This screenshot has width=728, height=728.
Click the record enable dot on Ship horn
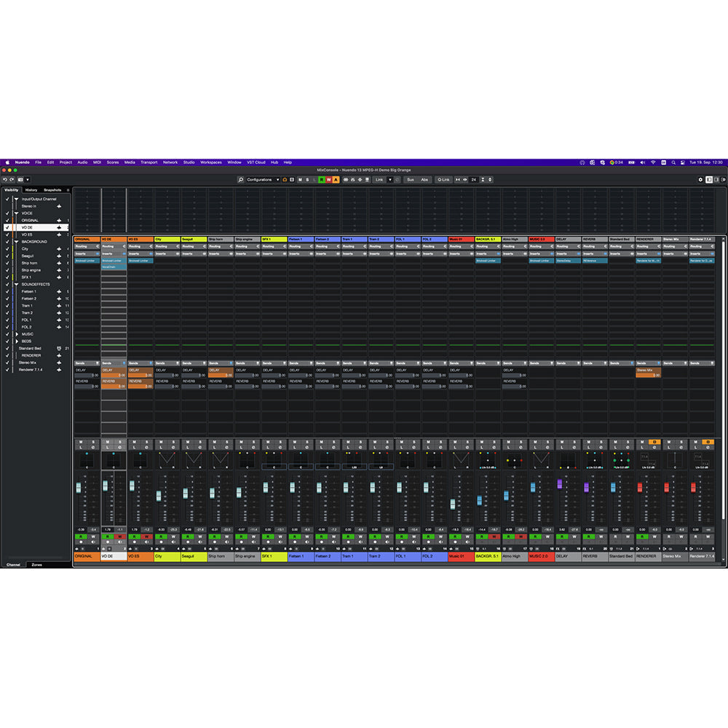[x=215, y=542]
